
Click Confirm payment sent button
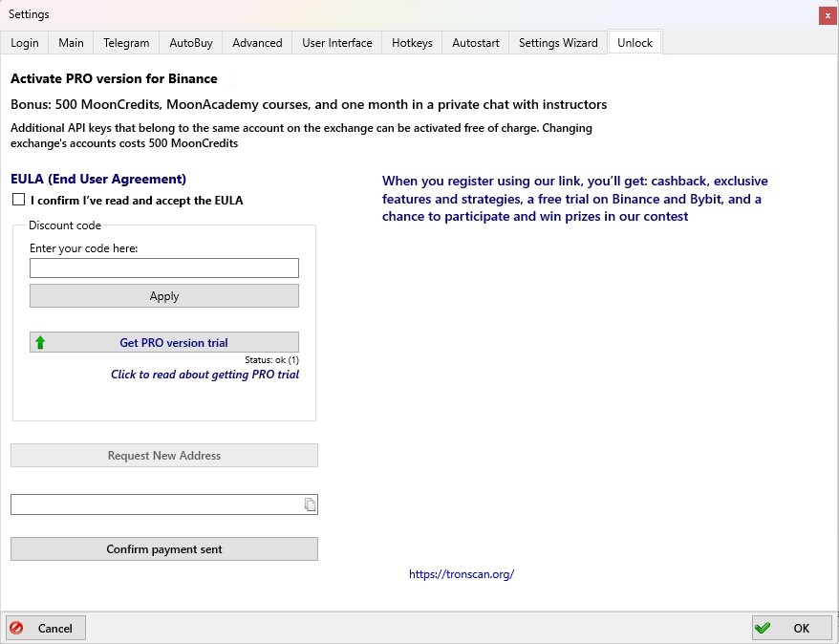point(164,549)
